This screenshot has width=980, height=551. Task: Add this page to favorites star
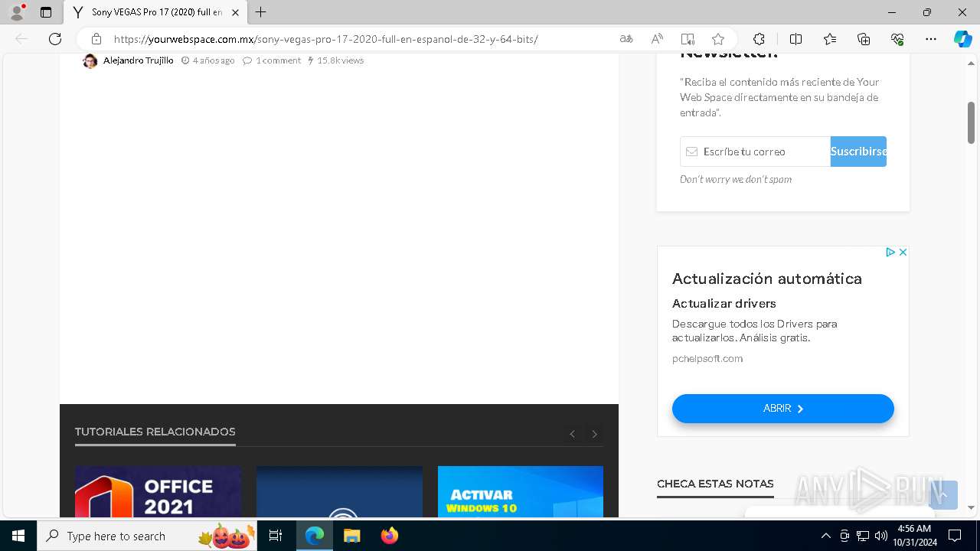click(x=717, y=39)
